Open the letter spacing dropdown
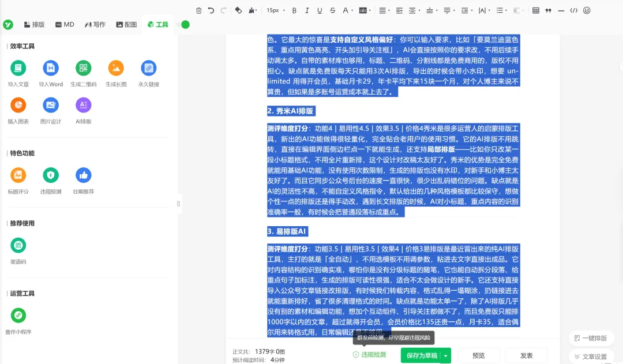Image resolution: width=623 pixels, height=364 pixels. click(484, 11)
